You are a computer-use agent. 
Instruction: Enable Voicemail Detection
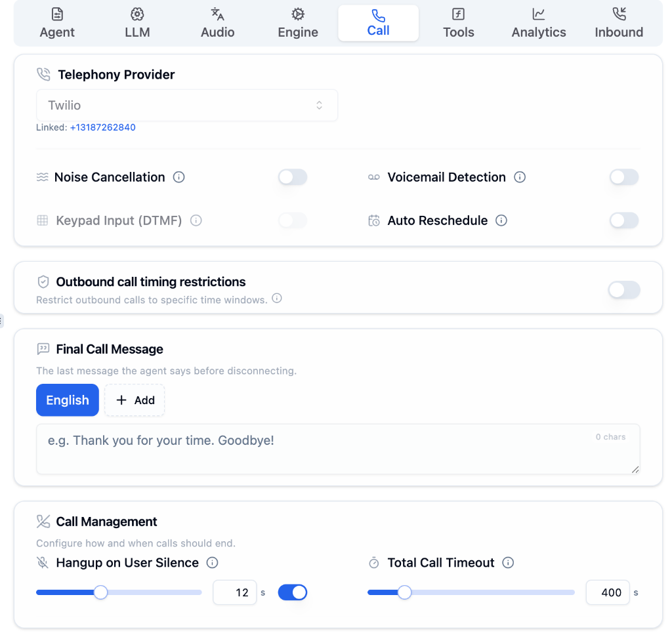(x=624, y=177)
